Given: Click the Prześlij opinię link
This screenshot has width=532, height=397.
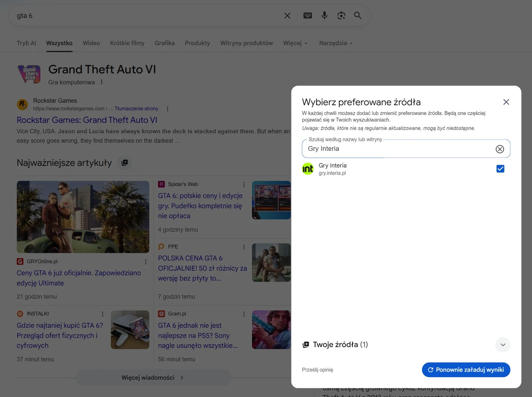Looking at the screenshot, I should pos(317,370).
